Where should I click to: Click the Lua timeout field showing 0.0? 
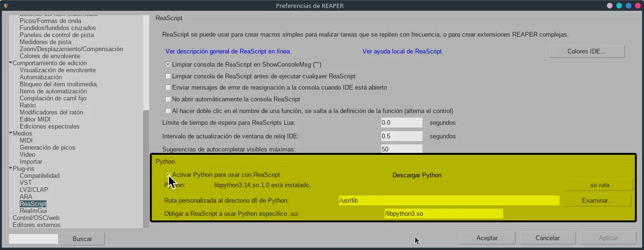click(x=402, y=123)
